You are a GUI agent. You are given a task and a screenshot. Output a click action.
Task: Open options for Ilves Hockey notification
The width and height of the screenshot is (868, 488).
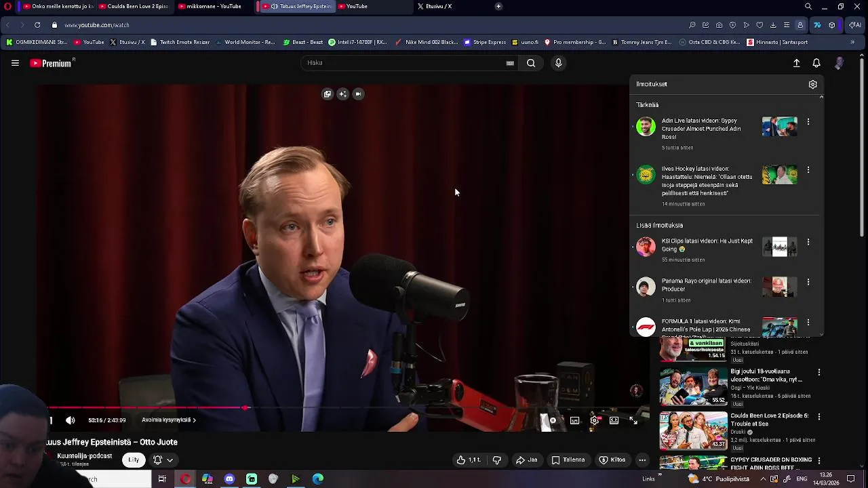(x=808, y=170)
